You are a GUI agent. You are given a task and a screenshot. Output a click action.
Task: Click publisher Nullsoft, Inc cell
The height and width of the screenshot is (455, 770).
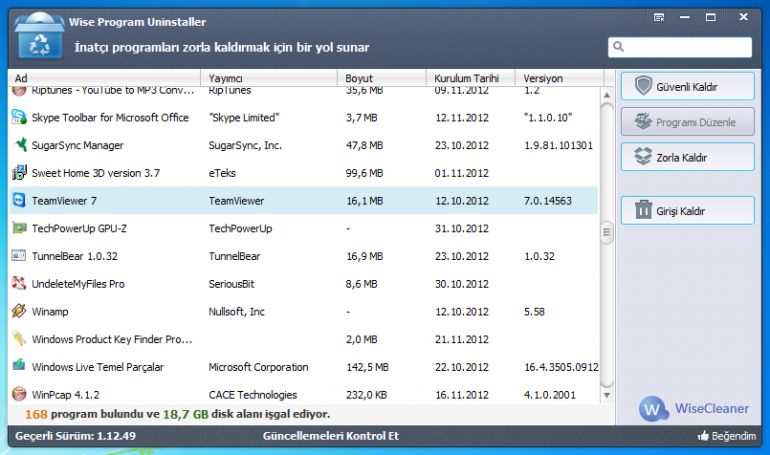pos(237,312)
